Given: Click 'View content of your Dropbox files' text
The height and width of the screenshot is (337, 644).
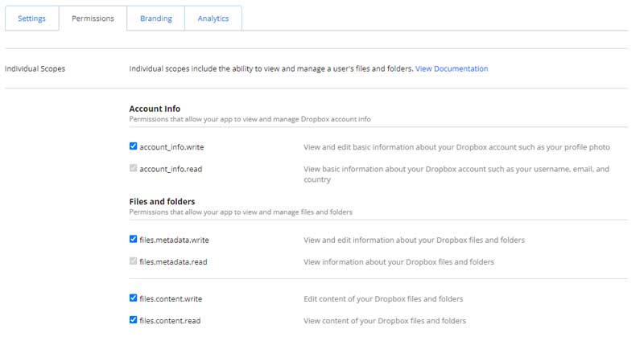Looking at the screenshot, I should tap(384, 321).
